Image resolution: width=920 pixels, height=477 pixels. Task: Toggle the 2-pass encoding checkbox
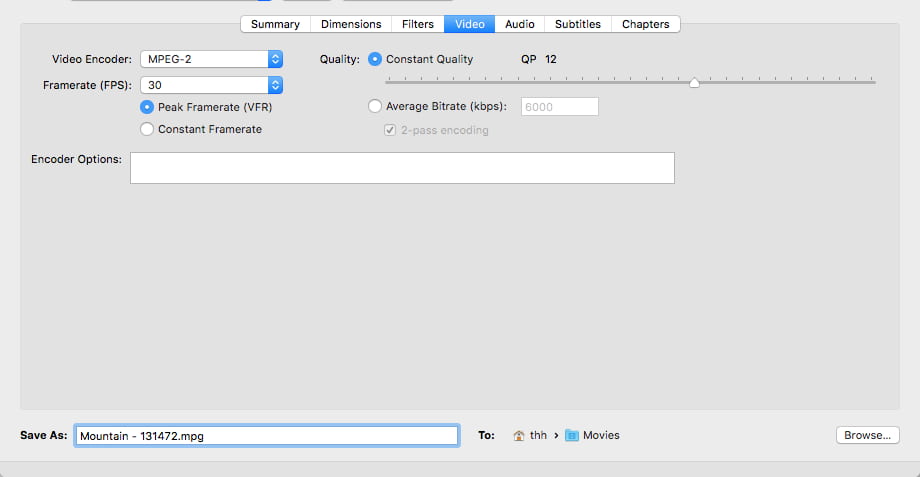tap(390, 130)
